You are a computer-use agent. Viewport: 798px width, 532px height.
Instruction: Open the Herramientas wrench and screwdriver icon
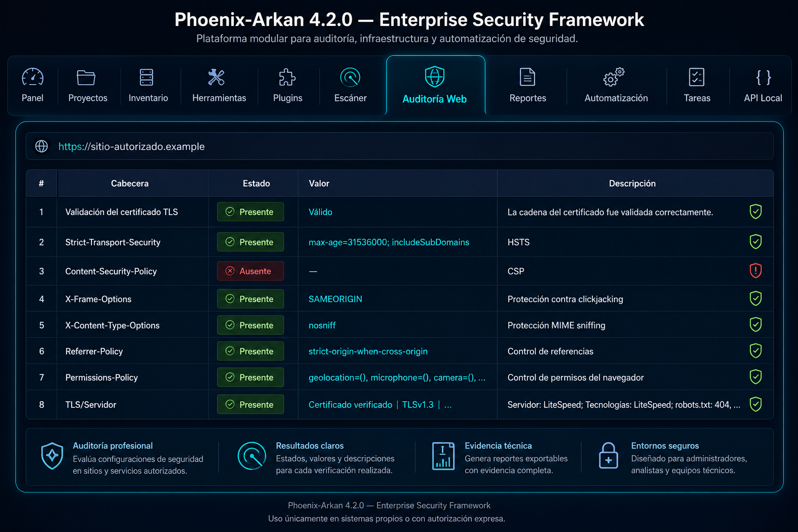pos(216,77)
